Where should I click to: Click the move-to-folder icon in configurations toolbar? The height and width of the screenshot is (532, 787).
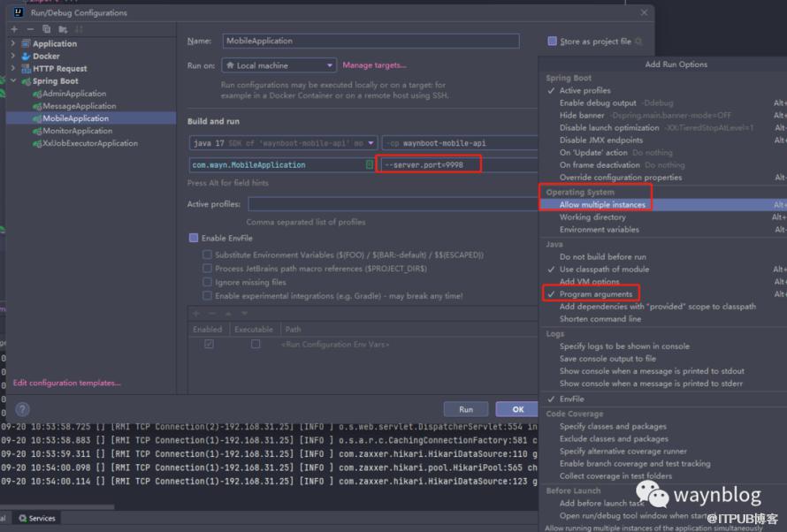[x=61, y=29]
